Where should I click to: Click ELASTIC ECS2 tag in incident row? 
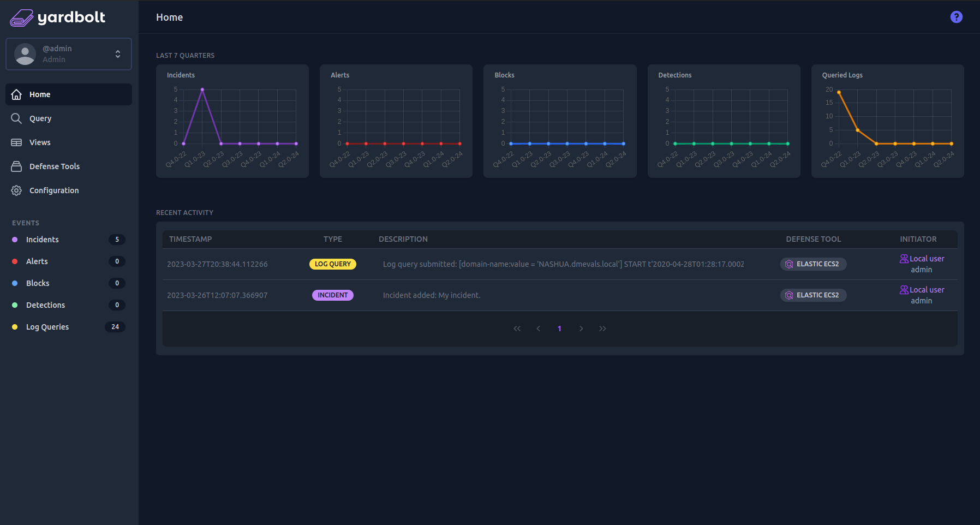point(814,295)
